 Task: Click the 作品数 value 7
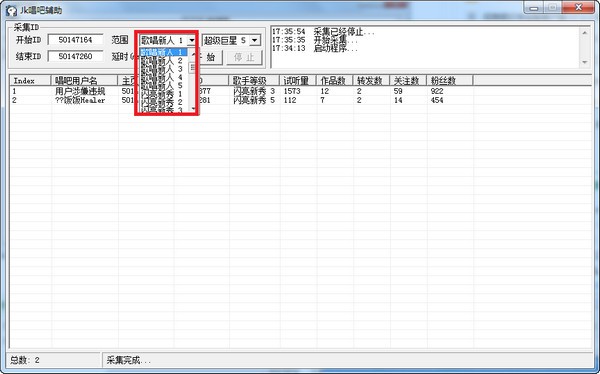pos(322,100)
